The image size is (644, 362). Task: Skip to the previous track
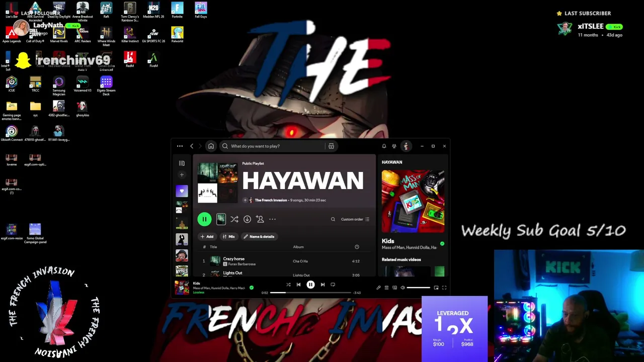298,285
